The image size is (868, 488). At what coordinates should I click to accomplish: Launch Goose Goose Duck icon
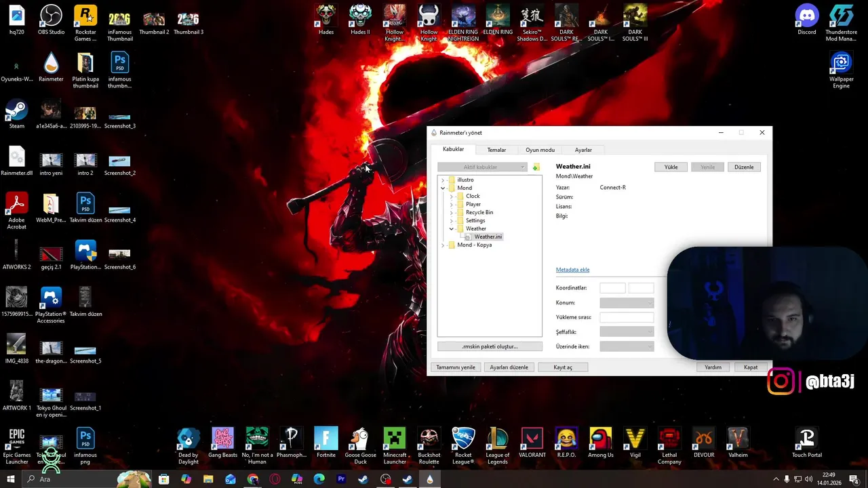[x=360, y=446]
